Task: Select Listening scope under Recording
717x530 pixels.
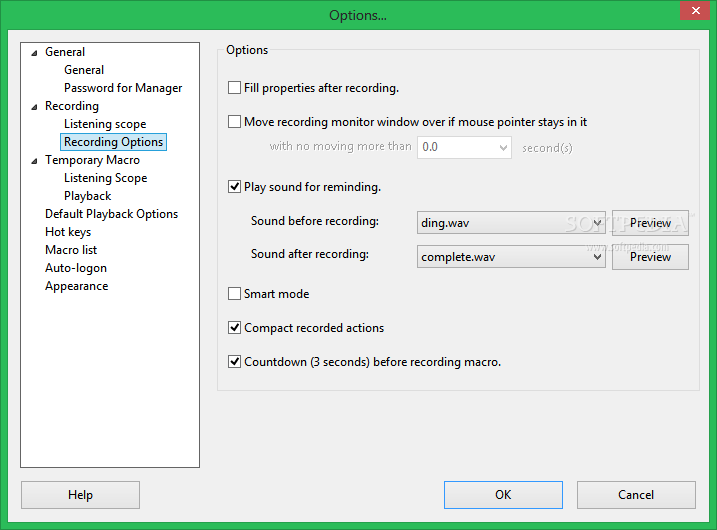Action: 105,124
